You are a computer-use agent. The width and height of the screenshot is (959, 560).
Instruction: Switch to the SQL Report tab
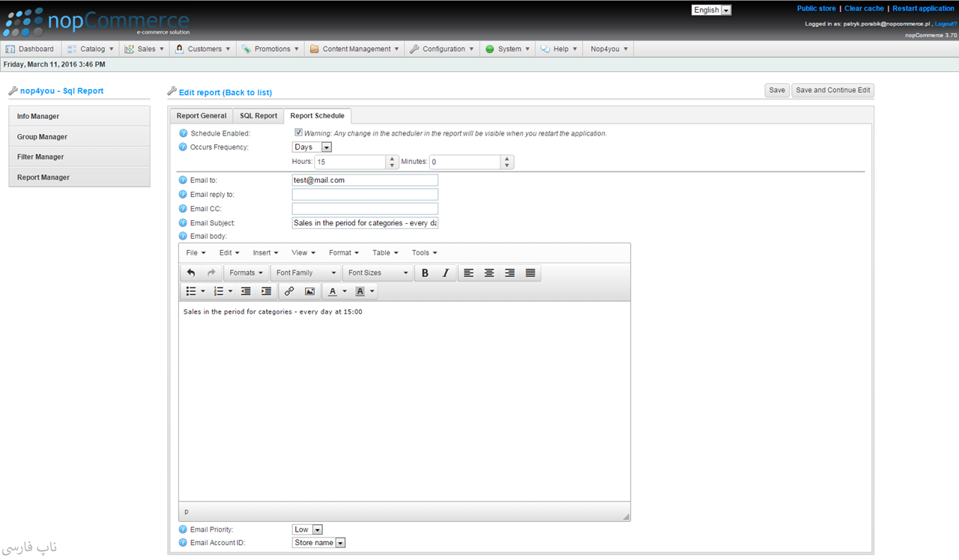tap(258, 116)
